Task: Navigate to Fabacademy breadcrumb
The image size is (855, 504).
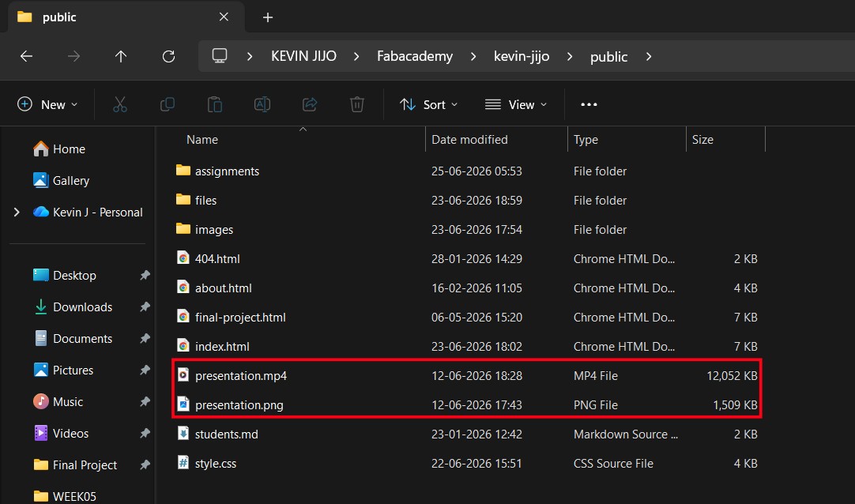Action: pyautogui.click(x=414, y=56)
